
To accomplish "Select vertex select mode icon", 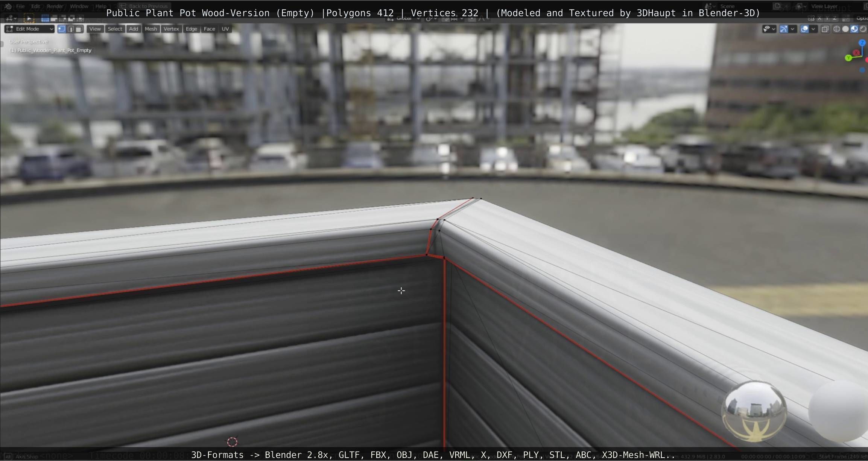I will (62, 29).
